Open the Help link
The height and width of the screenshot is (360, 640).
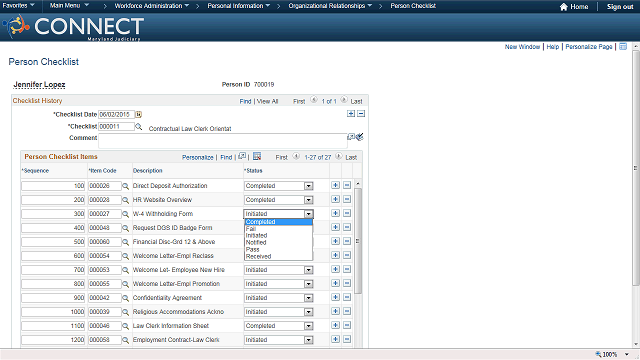click(553, 47)
